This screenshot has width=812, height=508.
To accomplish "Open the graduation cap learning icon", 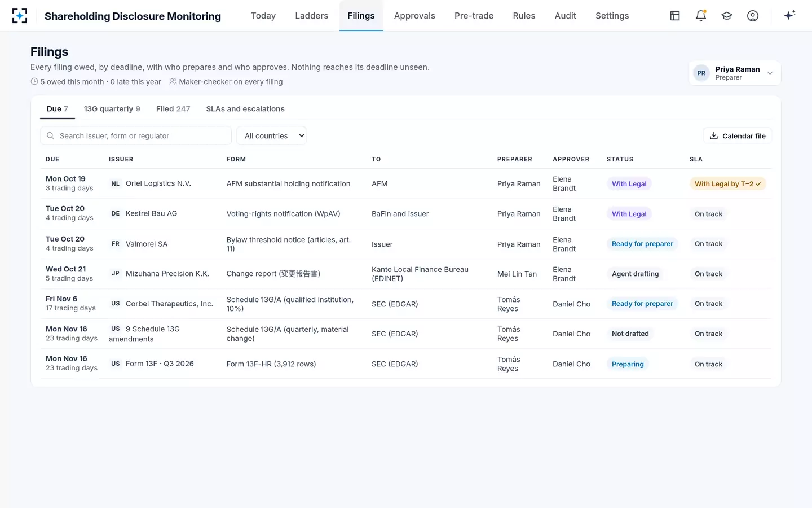I will pyautogui.click(x=727, y=16).
